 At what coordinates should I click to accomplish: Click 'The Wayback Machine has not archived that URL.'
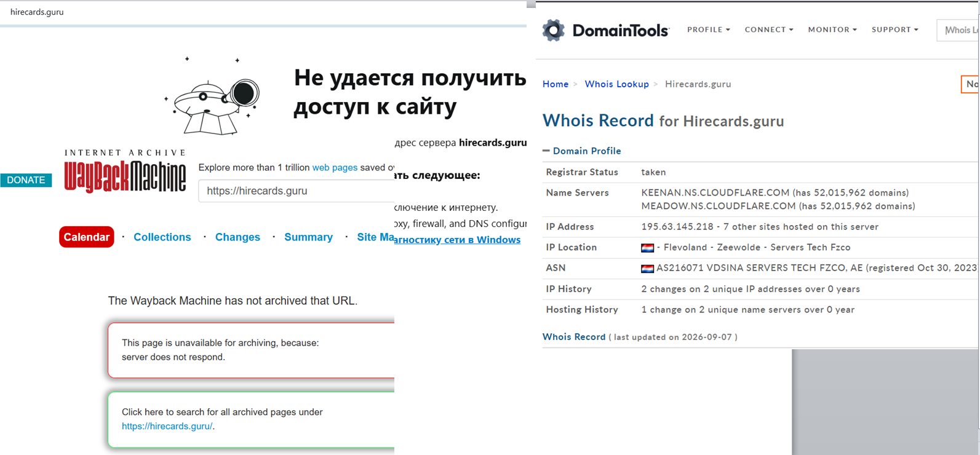(233, 301)
